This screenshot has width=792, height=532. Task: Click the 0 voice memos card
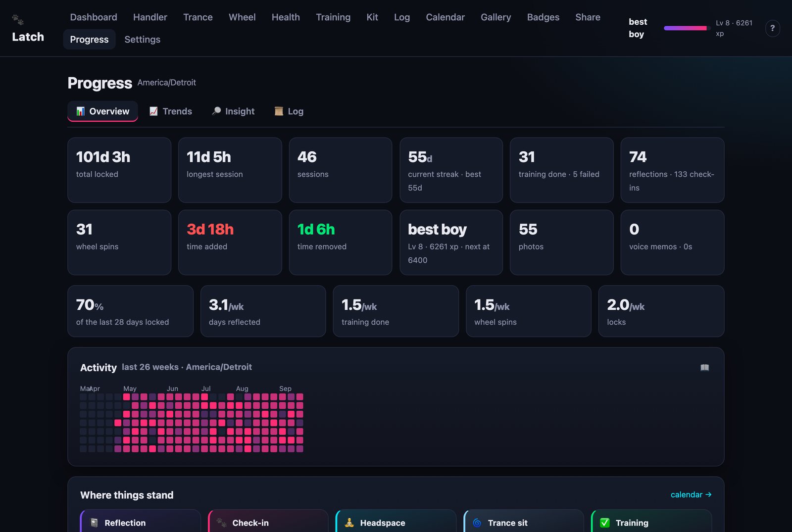tap(673, 242)
